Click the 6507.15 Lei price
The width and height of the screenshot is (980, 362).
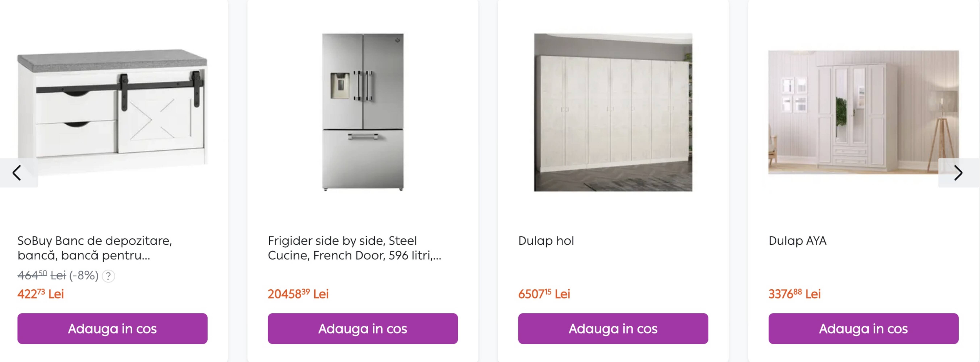[544, 294]
